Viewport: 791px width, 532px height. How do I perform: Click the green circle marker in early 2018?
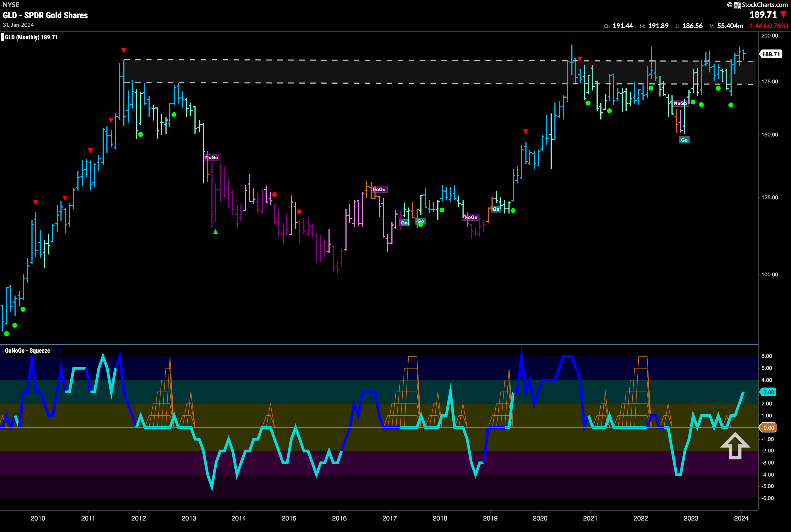442,210
